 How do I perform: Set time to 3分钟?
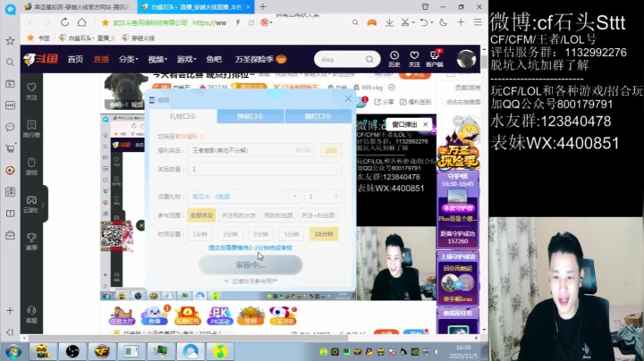(260, 234)
